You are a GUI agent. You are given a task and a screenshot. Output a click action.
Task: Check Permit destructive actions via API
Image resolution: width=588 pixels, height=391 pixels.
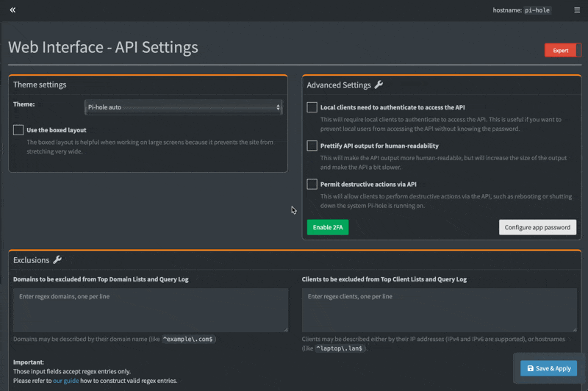click(x=312, y=184)
